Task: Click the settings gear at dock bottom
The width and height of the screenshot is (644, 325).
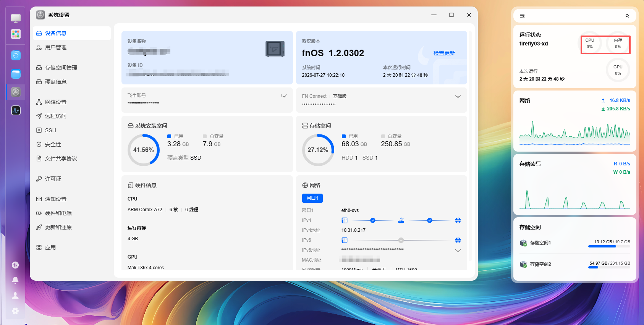Action: pos(15,311)
